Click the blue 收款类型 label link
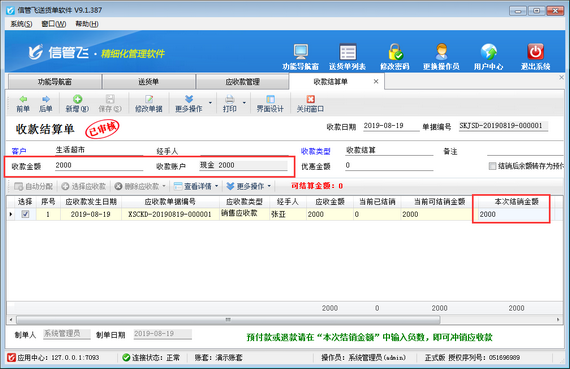Viewport: 570px width, 369px height. click(x=316, y=151)
